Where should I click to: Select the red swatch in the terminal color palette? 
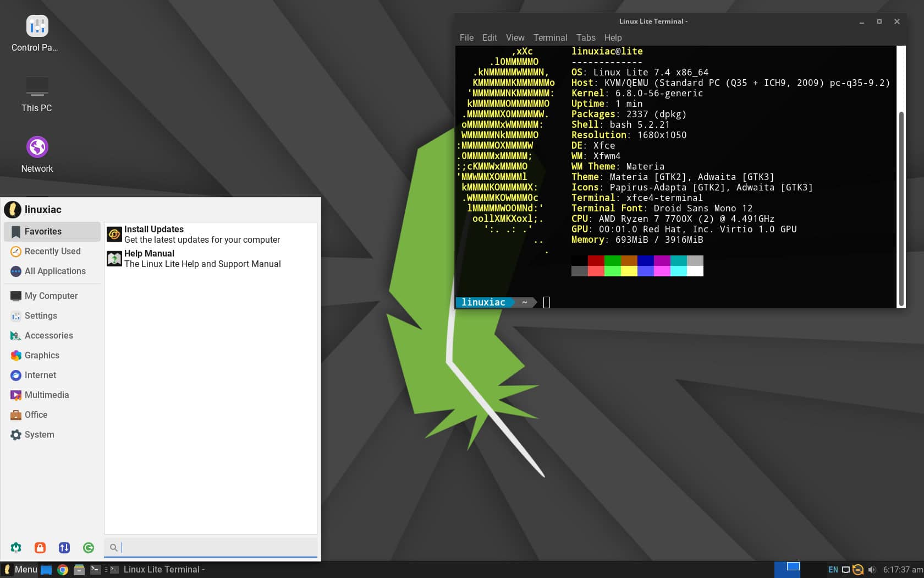(595, 261)
